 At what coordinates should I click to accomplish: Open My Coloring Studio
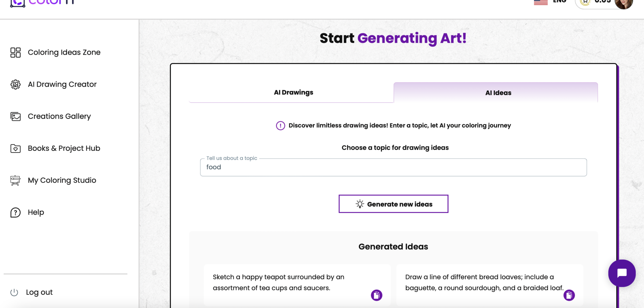click(x=62, y=180)
